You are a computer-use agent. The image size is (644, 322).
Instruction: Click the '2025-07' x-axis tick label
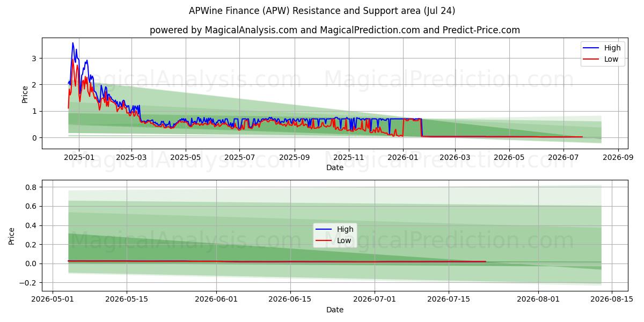coord(239,158)
